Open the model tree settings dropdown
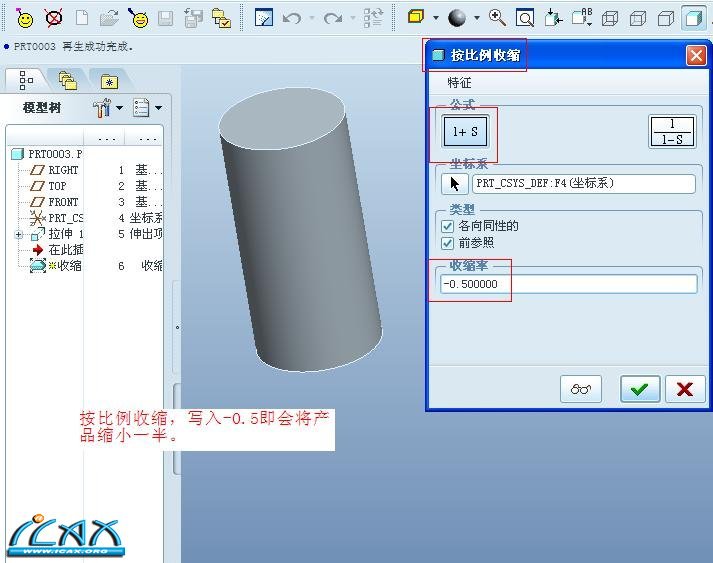The image size is (713, 563). [106, 107]
